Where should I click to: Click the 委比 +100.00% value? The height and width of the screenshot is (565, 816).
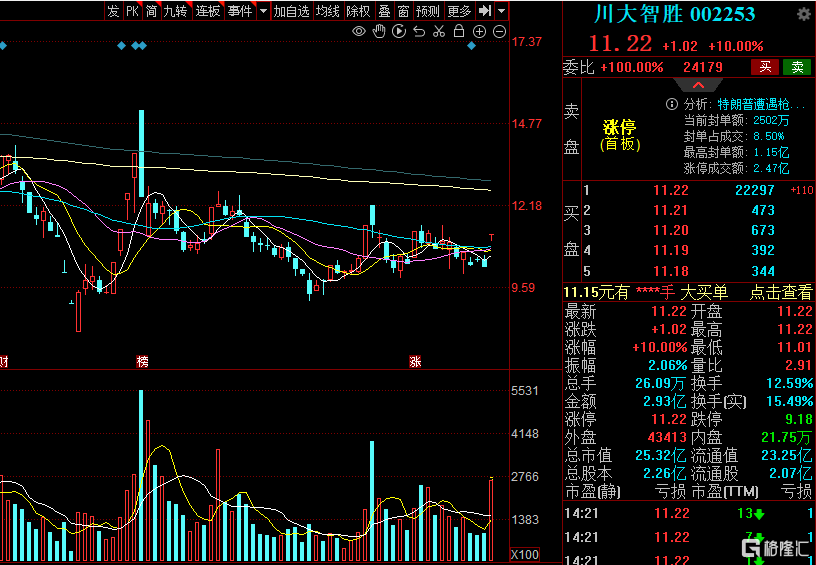tap(632, 67)
